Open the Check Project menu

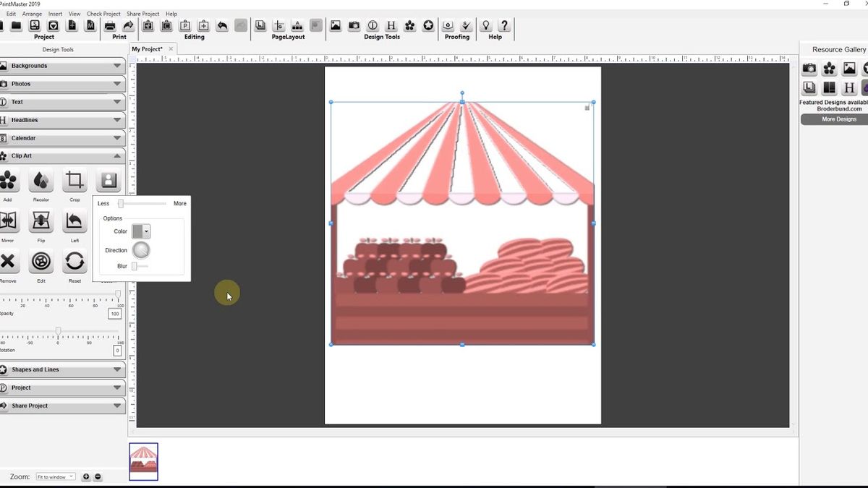103,14
